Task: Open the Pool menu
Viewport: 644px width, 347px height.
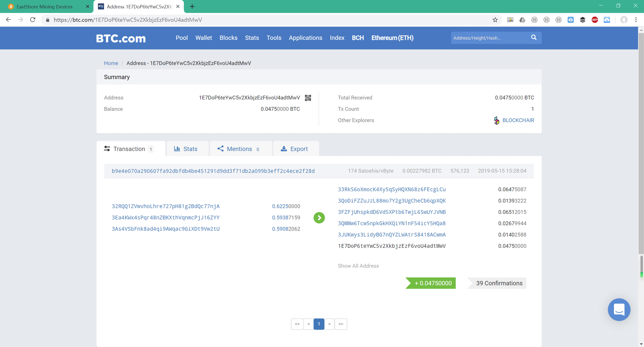Action: [x=182, y=38]
